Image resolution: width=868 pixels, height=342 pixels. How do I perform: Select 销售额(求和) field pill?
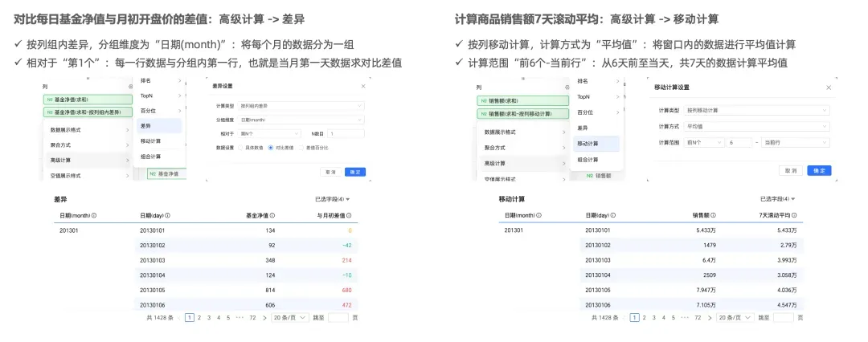523,101
